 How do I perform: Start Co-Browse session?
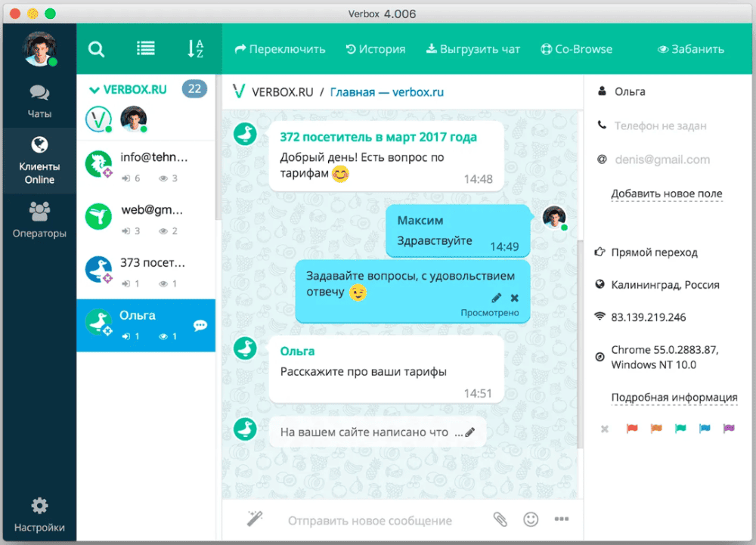click(576, 49)
